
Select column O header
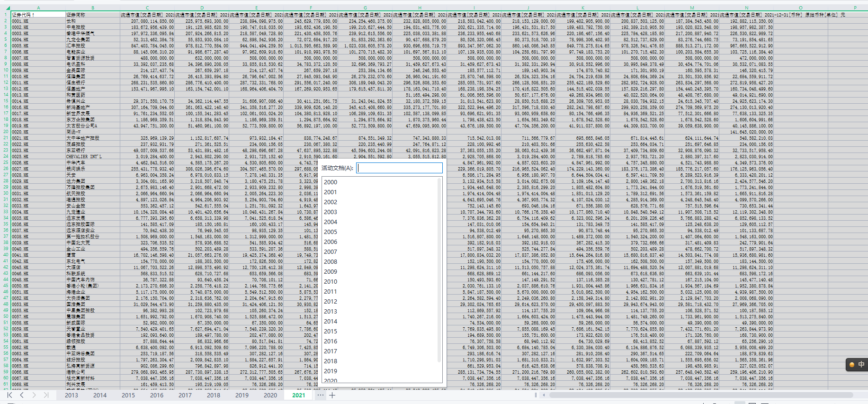[x=801, y=8]
